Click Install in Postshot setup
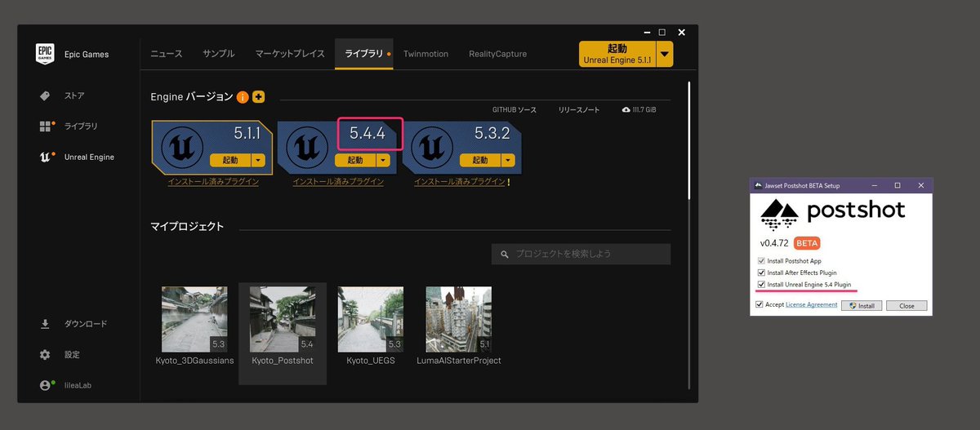 pos(862,306)
